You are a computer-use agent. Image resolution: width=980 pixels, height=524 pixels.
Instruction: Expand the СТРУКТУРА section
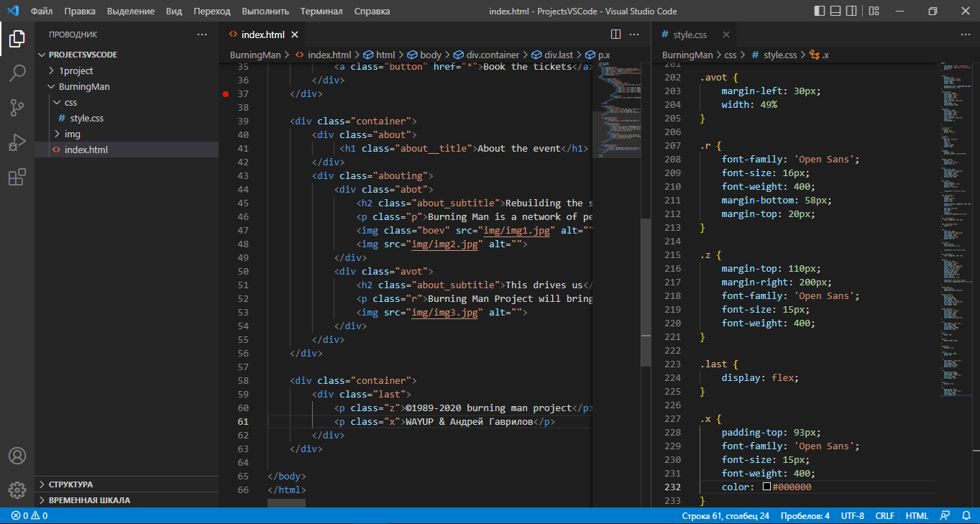[70, 484]
